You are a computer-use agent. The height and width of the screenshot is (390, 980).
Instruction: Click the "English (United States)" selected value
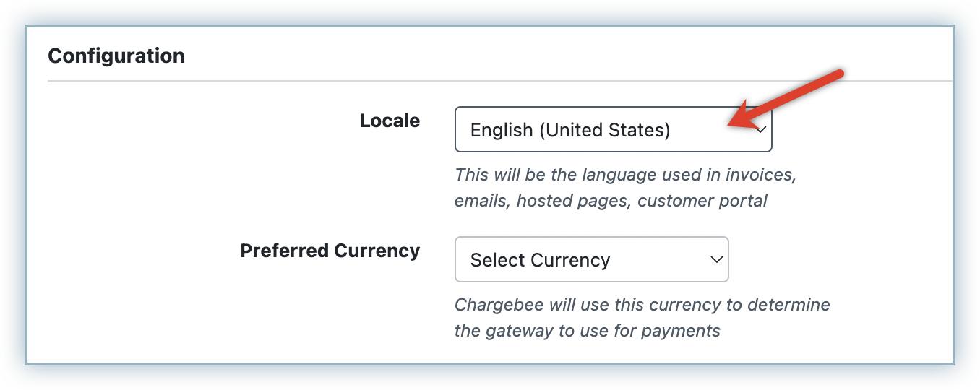(570, 130)
